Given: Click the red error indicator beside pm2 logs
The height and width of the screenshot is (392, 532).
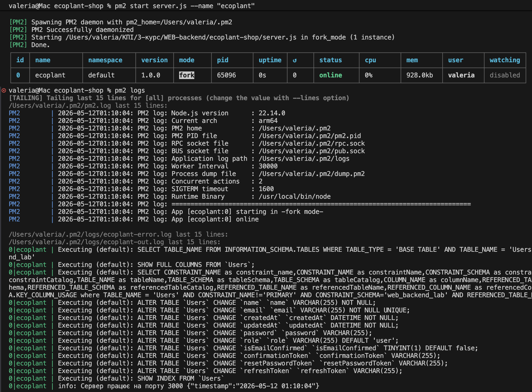Looking at the screenshot, I should tap(4, 90).
